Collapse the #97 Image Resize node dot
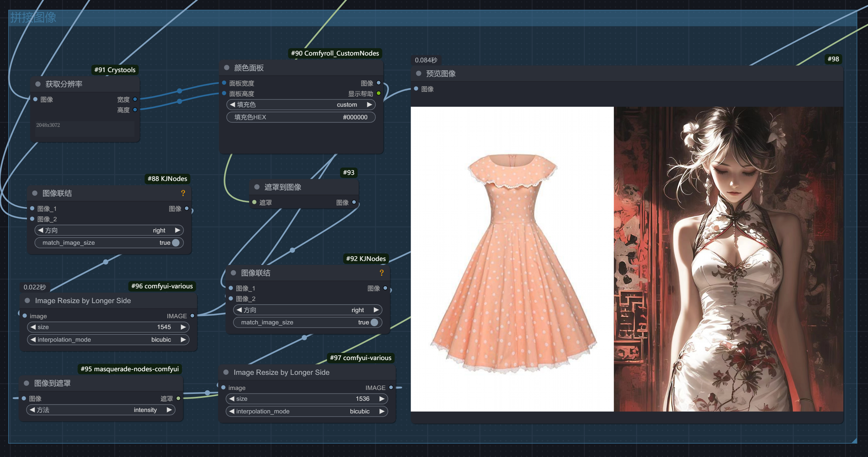 226,372
